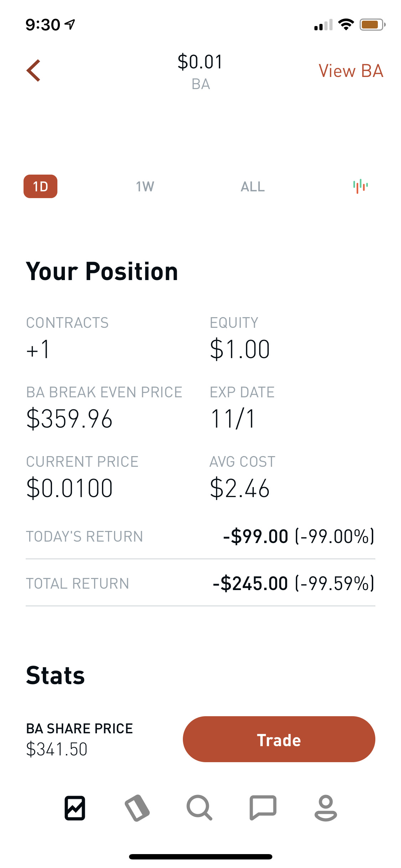The image size is (401, 868).
Task: Tap the Total Return row
Action: tap(200, 583)
